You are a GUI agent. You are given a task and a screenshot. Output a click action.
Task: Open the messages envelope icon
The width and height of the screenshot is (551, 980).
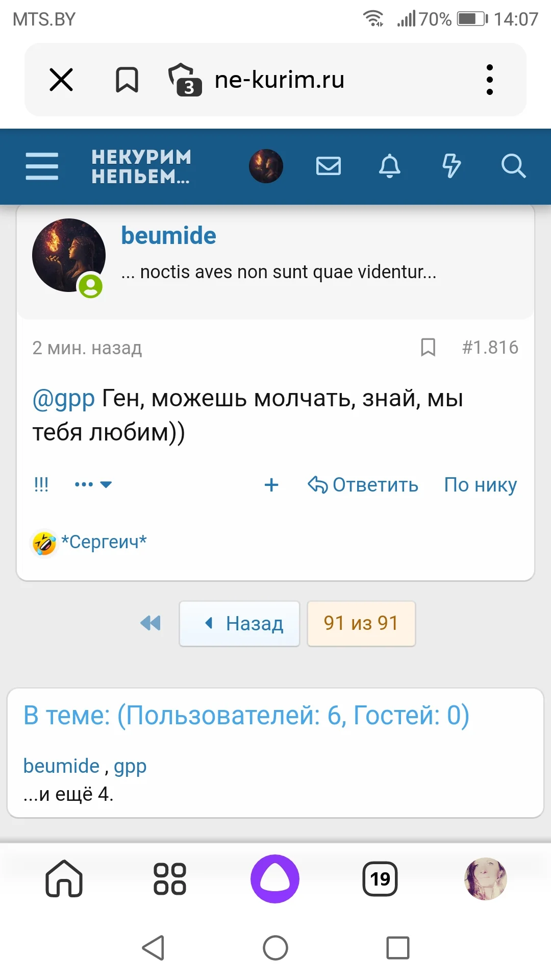[329, 166]
